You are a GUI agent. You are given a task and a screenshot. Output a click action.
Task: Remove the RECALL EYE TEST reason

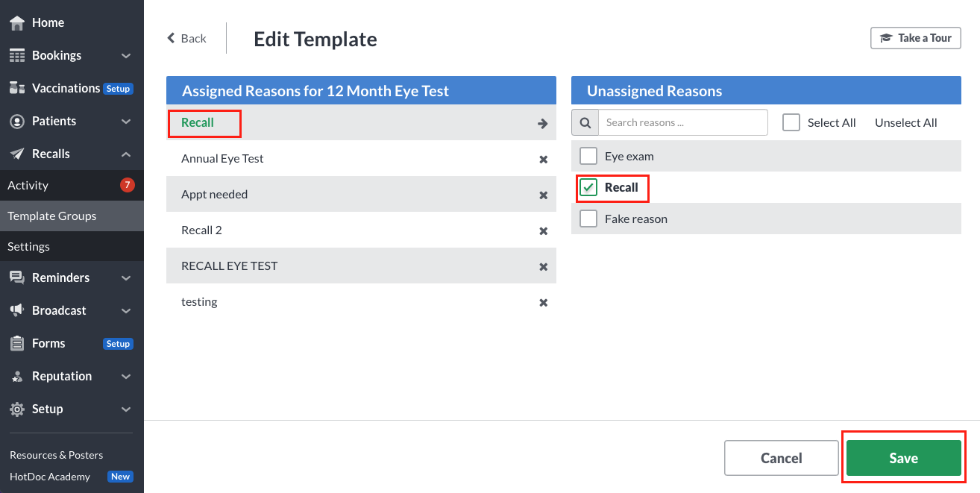(x=543, y=266)
